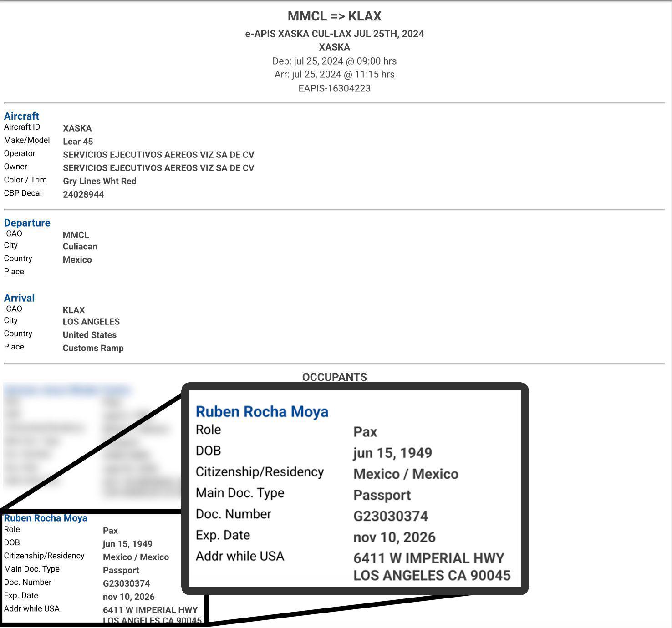Click the Culiacan departure city value
672x628 pixels.
[x=80, y=247]
